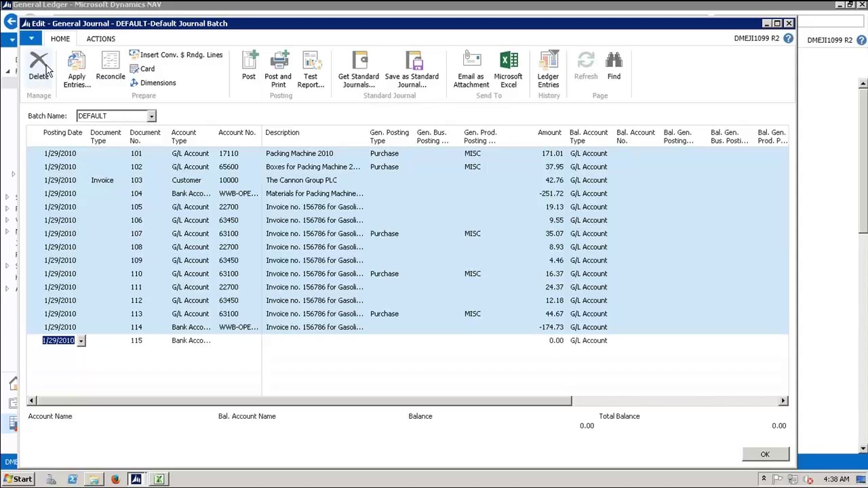This screenshot has width=868, height=488.
Task: Open Dynamics NAV taskbar icon
Action: 136,479
